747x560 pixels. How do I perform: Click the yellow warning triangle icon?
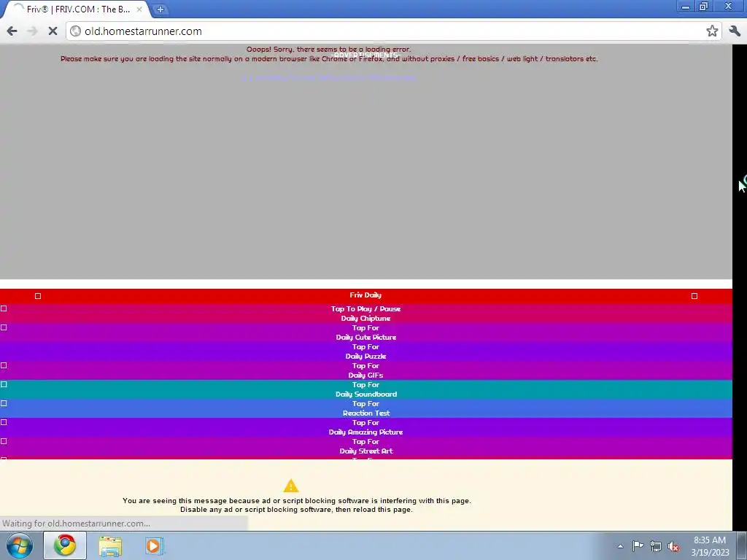291,486
